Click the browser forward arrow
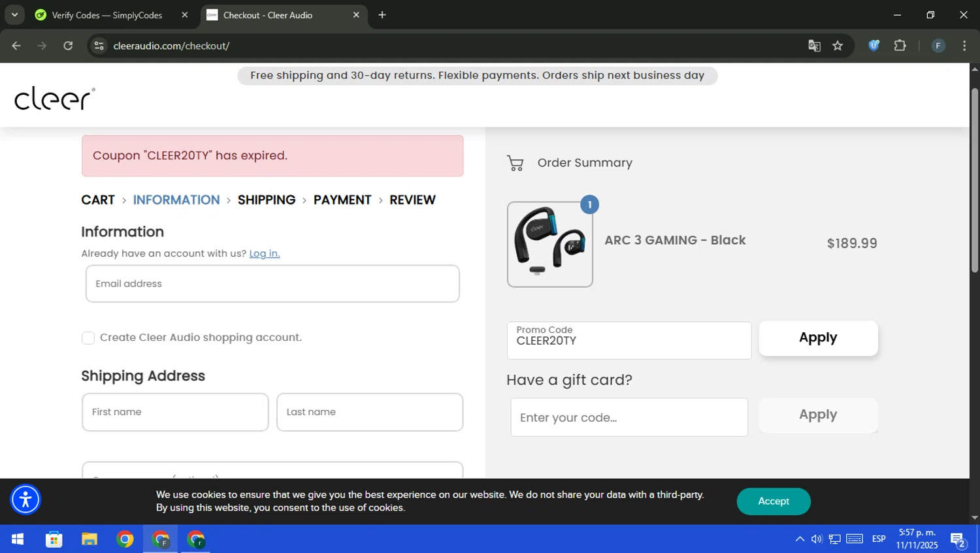980x553 pixels. click(42, 46)
